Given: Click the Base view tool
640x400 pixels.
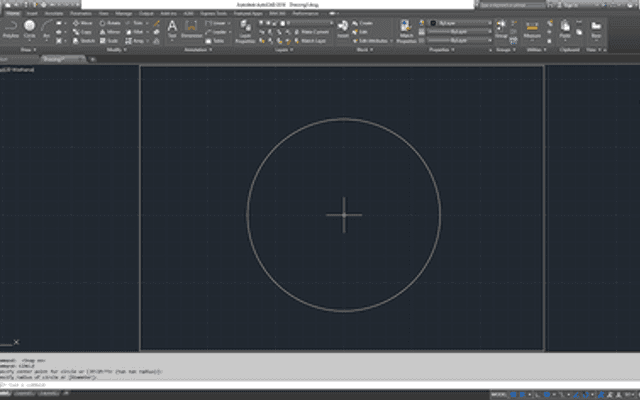Looking at the screenshot, I should [596, 29].
